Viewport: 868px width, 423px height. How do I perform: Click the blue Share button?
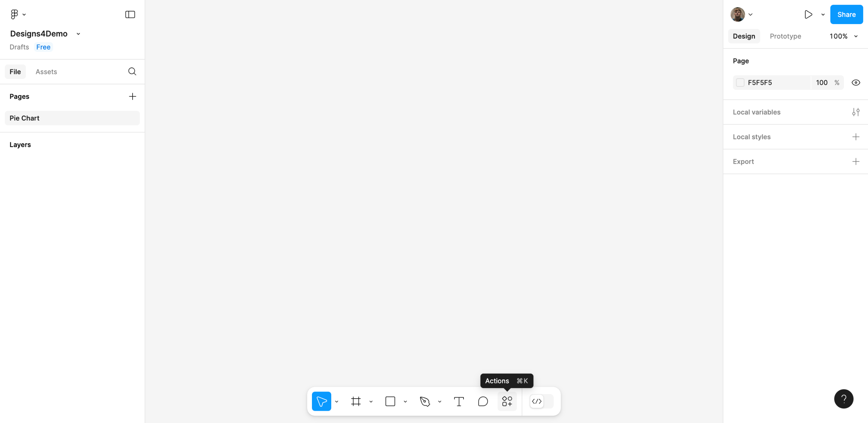tap(846, 15)
